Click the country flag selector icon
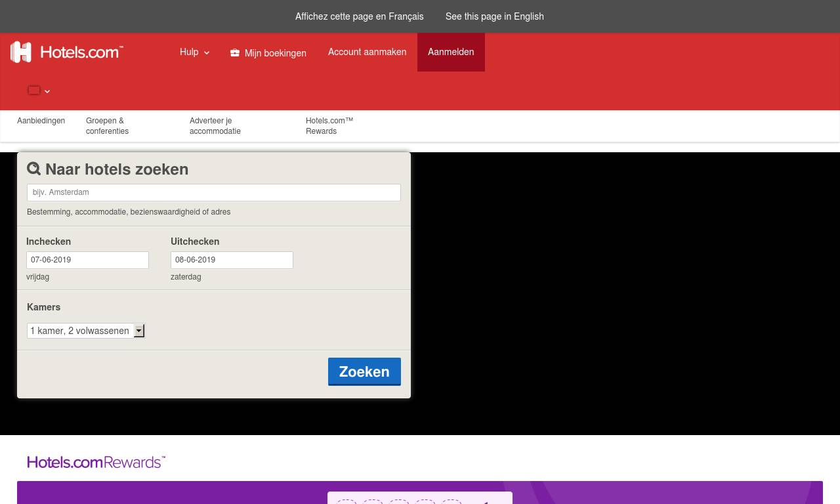Image resolution: width=840 pixels, height=504 pixels. pyautogui.click(x=35, y=91)
